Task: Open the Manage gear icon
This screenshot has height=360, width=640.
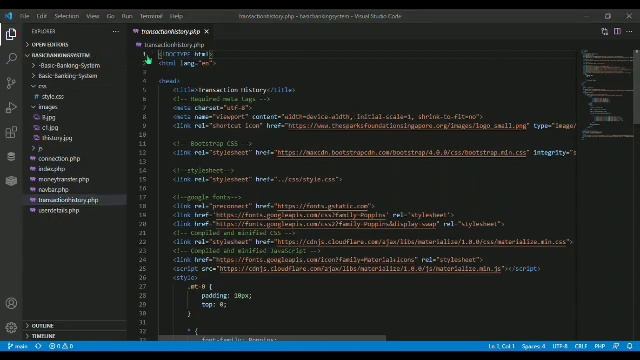Action: 11,327
